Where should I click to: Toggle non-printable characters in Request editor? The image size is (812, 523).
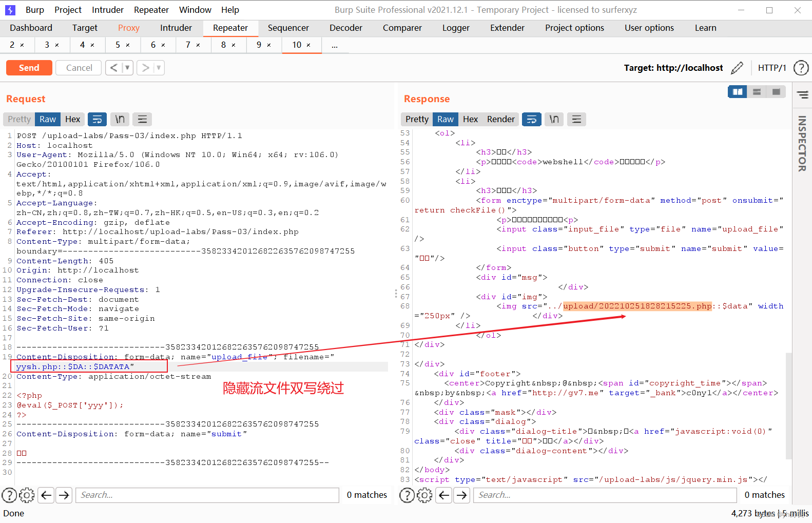120,119
